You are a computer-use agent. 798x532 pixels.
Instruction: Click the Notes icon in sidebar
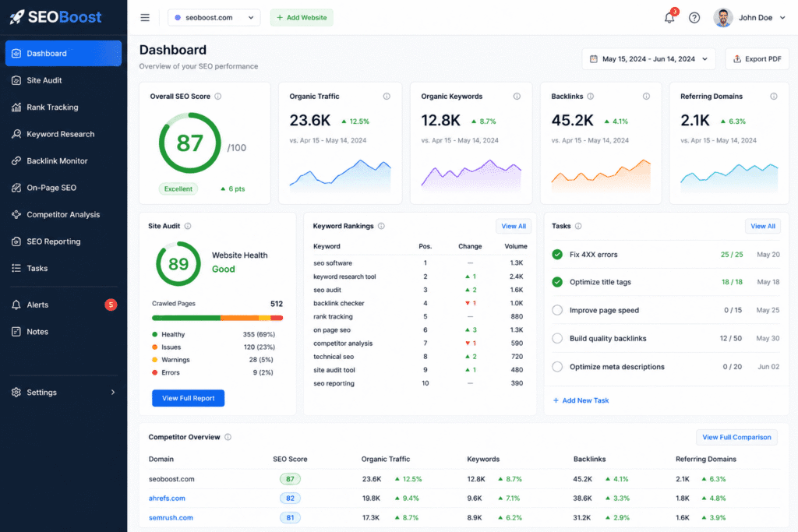[16, 332]
